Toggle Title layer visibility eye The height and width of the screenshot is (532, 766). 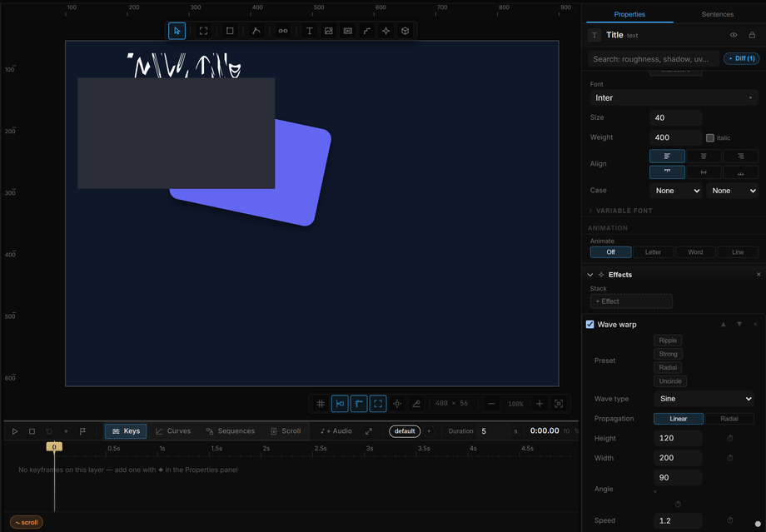[734, 35]
